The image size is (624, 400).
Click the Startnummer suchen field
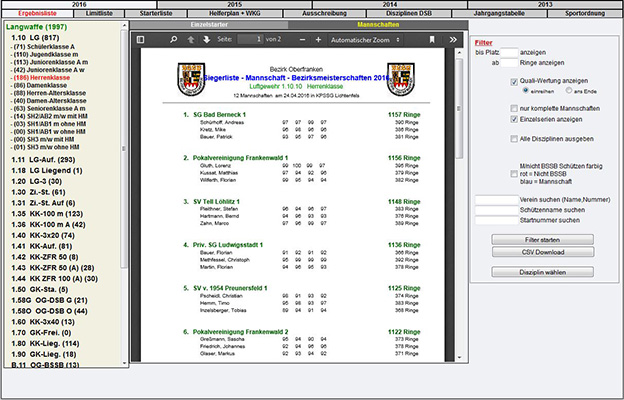pyautogui.click(x=497, y=220)
